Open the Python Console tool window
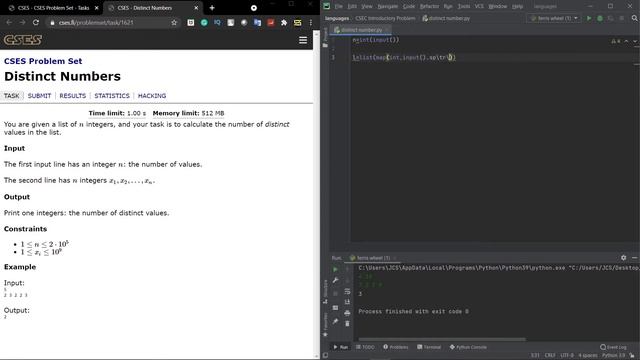Viewport: 640px width, 360px height. (468, 347)
